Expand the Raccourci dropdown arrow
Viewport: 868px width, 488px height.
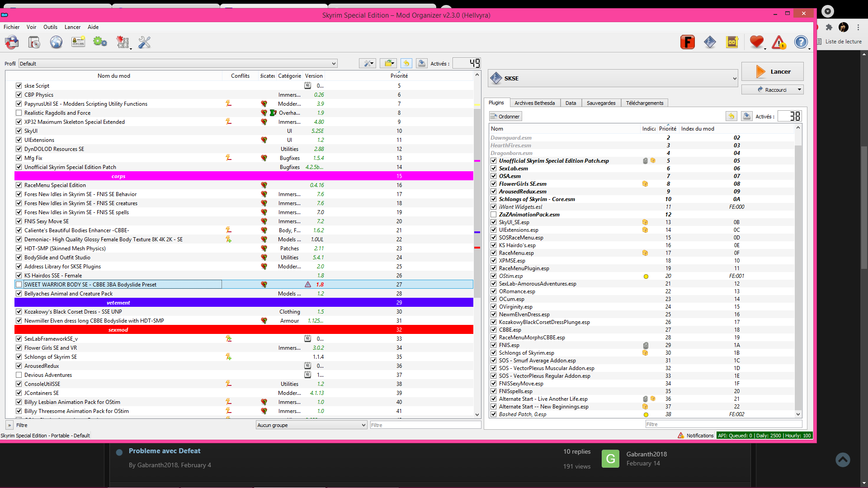tap(799, 90)
